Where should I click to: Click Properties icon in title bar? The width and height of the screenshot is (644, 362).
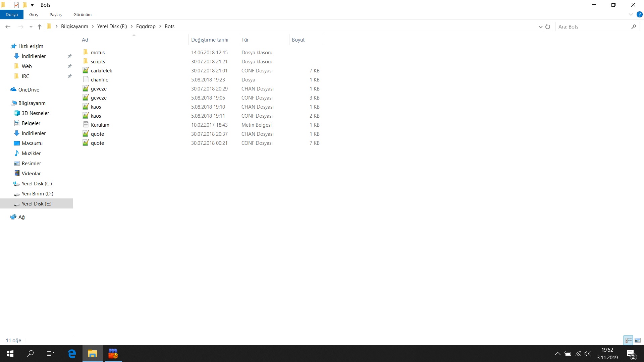(x=16, y=5)
